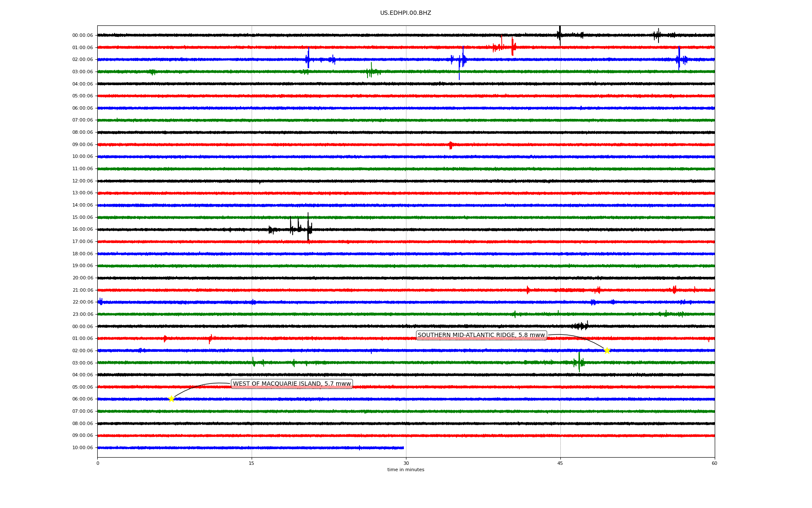Viewport: 812px width, 508px height.
Task: Click the 16:00:06 row time label
Action: click(x=82, y=229)
